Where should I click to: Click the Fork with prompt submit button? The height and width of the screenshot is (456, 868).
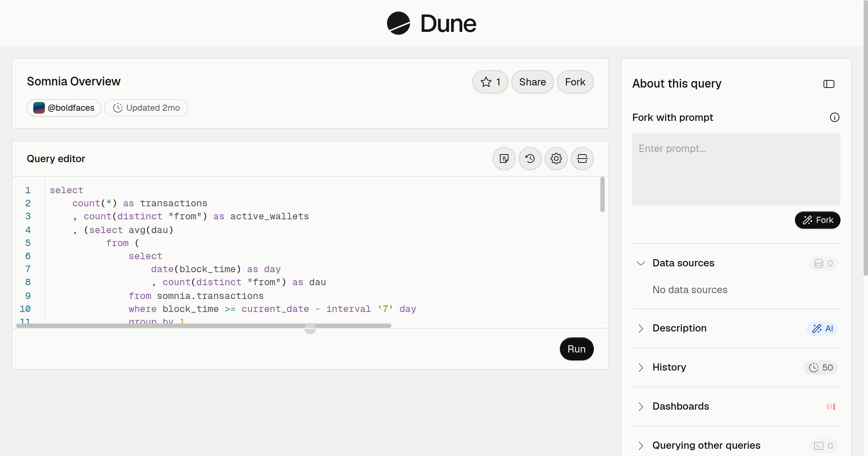[817, 220]
